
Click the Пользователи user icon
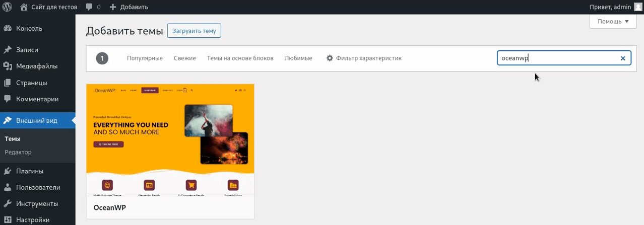8,187
